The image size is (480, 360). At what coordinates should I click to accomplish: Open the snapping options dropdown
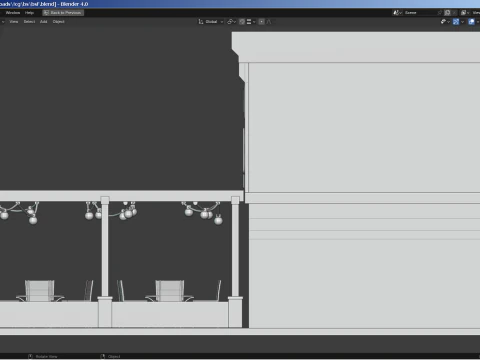coord(251,22)
